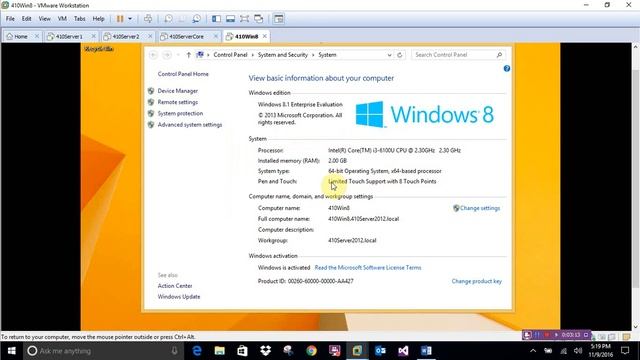Open Action Center under See also
Viewport: 640px width, 360px height.
click(x=175, y=286)
